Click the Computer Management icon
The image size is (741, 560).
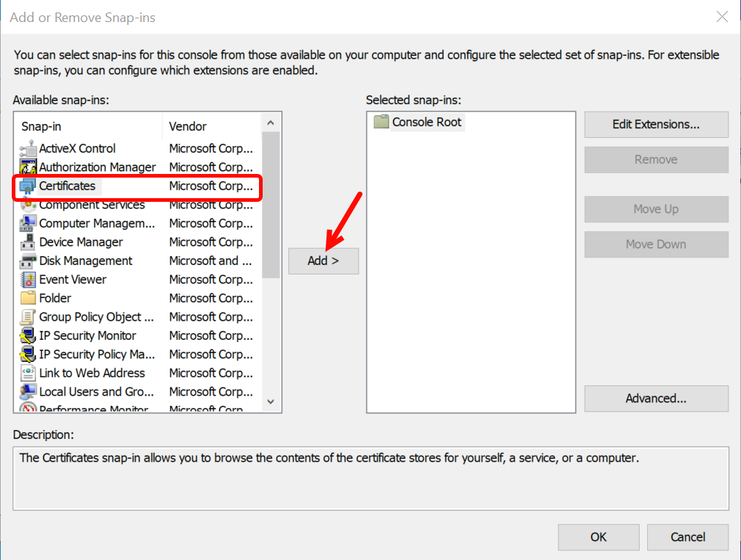click(28, 224)
